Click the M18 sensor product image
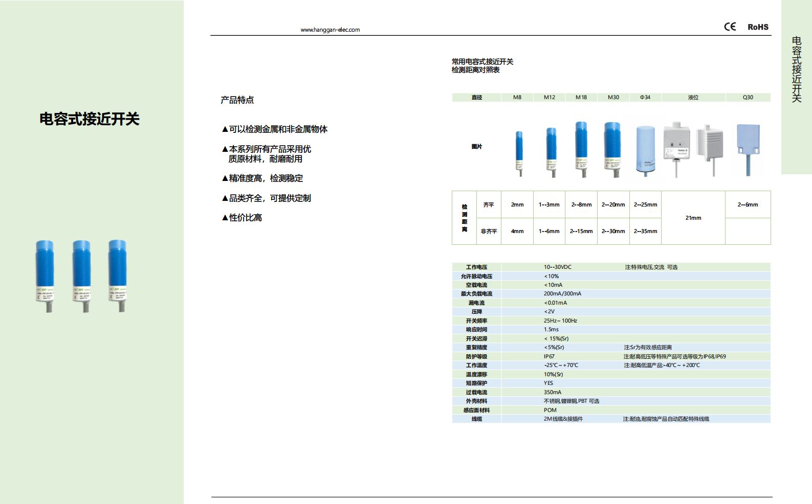The height and width of the screenshot is (504, 812). click(581, 149)
